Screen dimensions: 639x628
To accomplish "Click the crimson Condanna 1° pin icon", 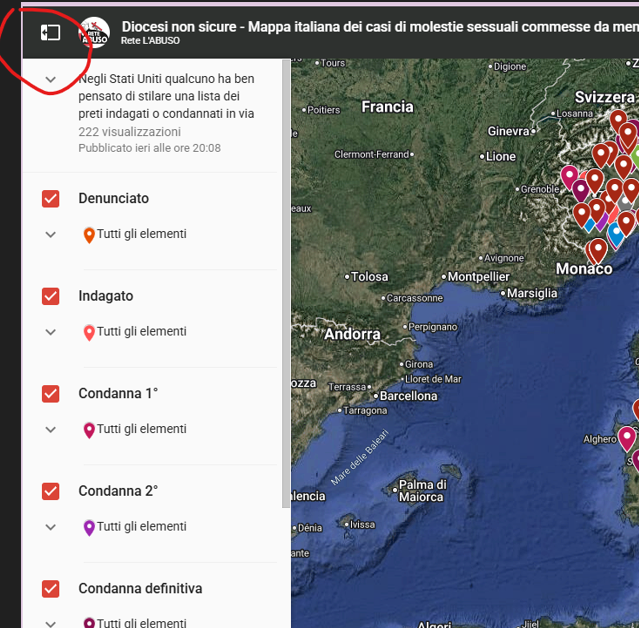I will pos(89,430).
